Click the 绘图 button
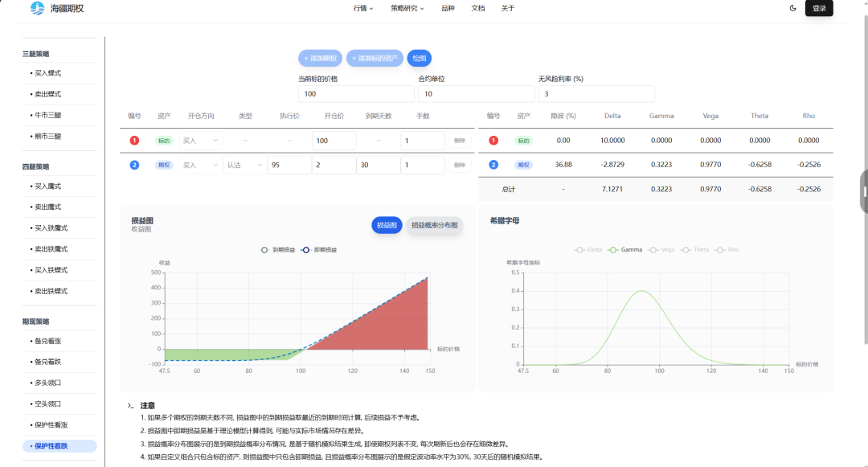Viewport: 868px width, 467px height. 419,58
